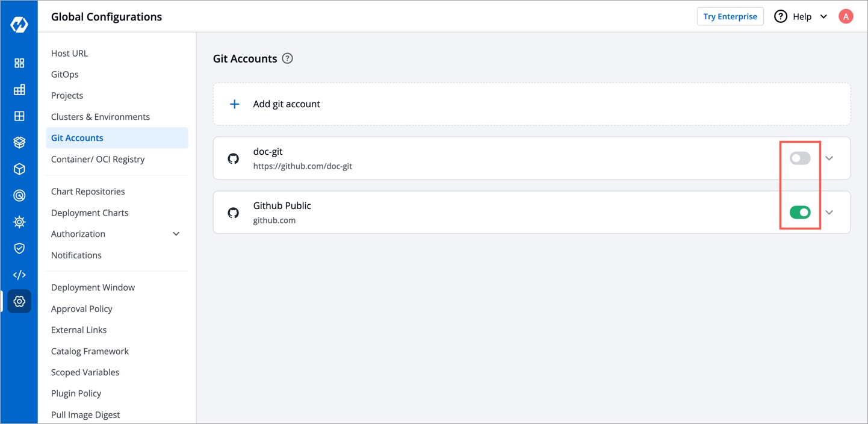Viewport: 868px width, 424px height.
Task: Click Add git account
Action: (x=287, y=104)
